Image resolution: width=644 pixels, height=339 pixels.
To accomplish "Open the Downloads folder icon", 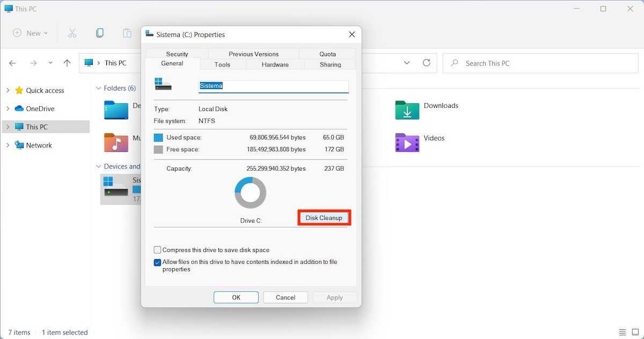I will click(x=407, y=110).
